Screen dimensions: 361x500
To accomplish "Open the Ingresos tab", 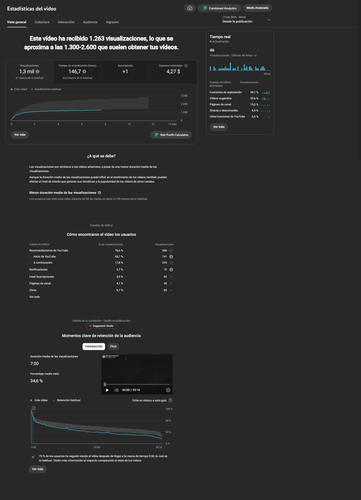I will [x=112, y=22].
